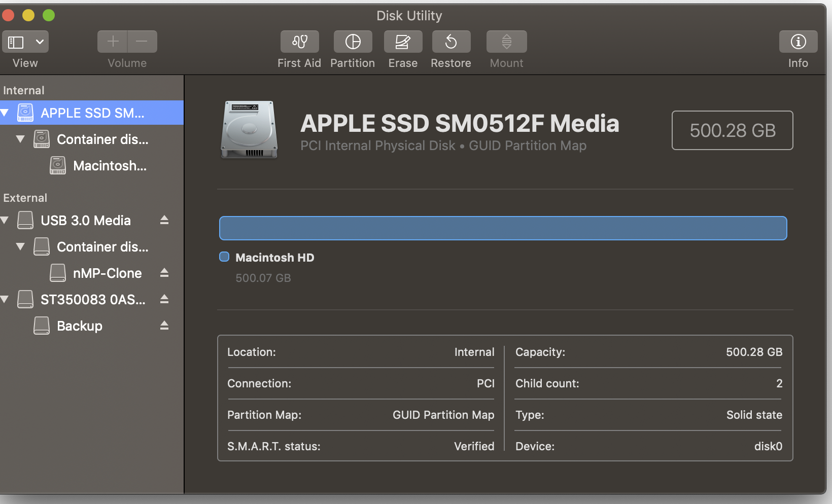This screenshot has height=504, width=832.
Task: Select the nMP-Clone volume
Action: [x=92, y=273]
